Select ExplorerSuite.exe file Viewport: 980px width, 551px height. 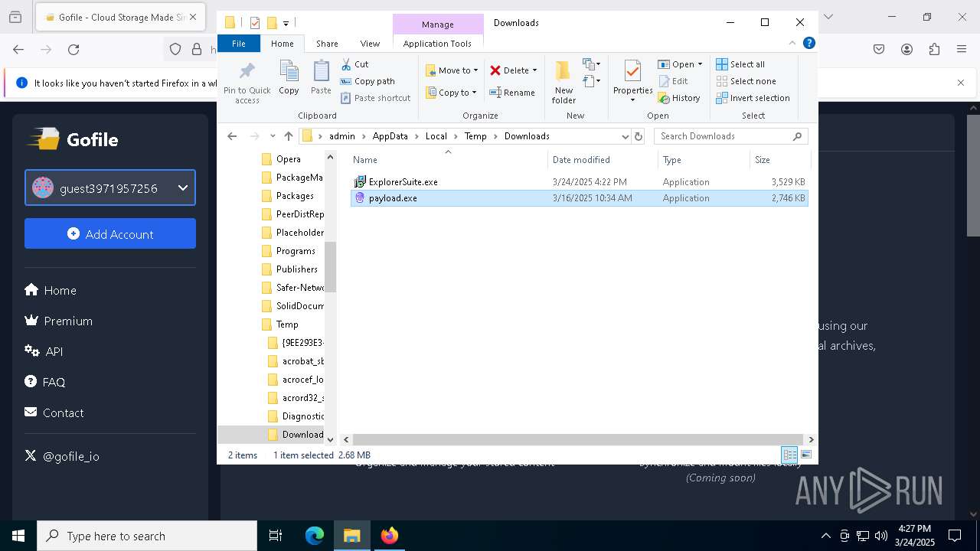click(579, 182)
